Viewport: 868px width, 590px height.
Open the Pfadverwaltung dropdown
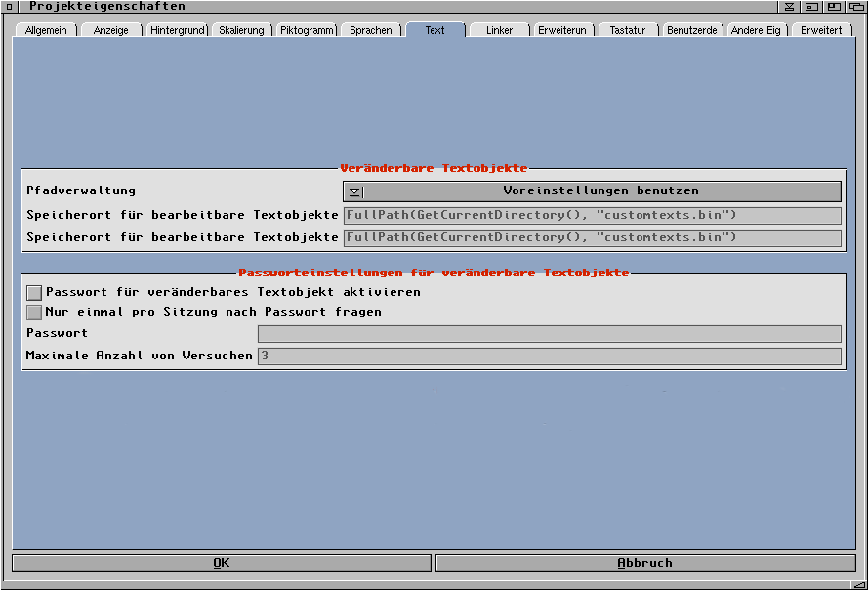tap(592, 191)
